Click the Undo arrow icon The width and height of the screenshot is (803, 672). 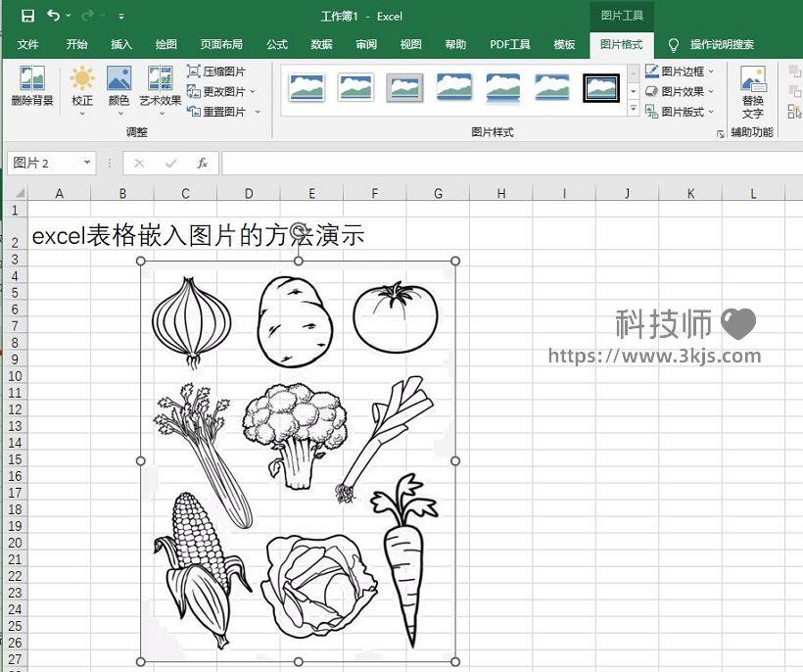53,16
